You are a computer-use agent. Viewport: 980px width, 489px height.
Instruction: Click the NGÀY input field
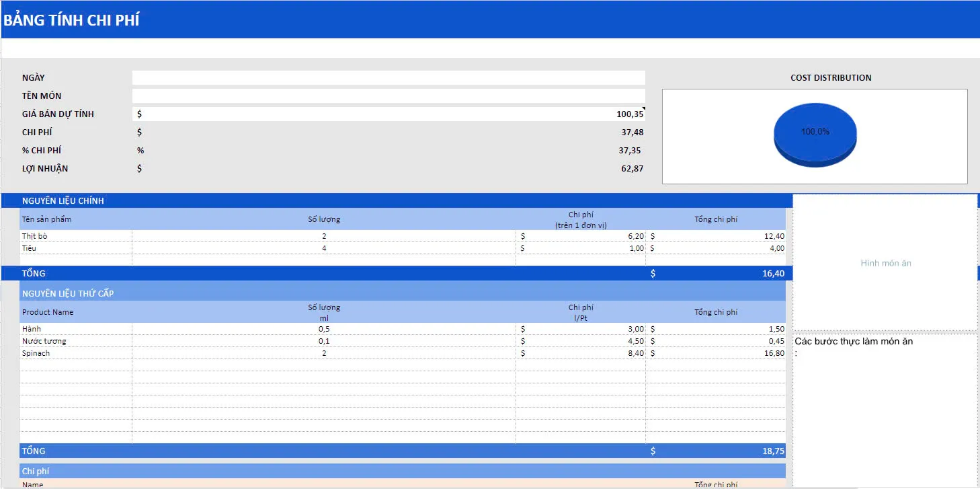pyautogui.click(x=388, y=78)
